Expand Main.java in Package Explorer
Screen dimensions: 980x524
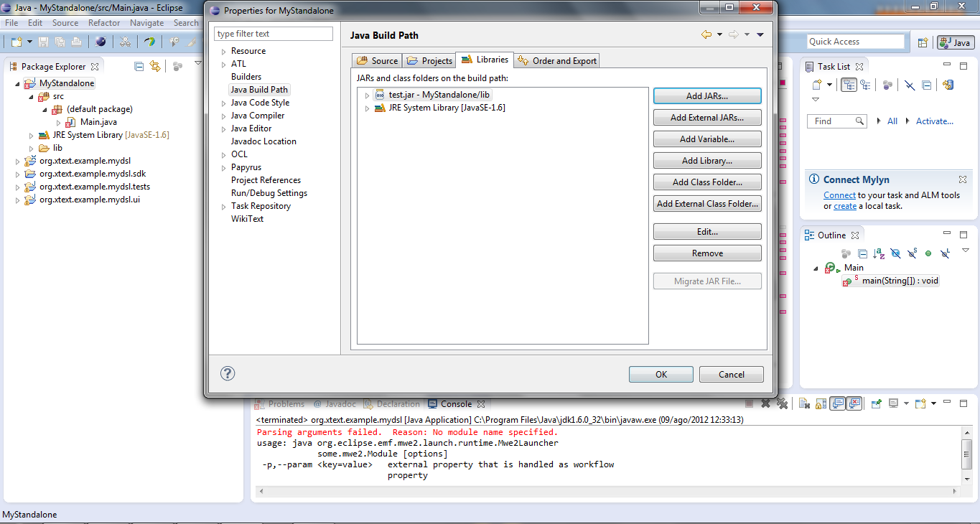point(58,122)
